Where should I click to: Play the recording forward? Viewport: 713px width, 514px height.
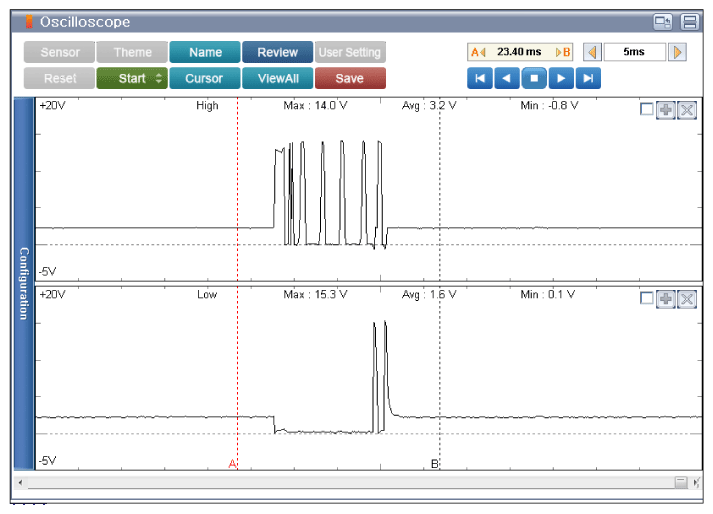[561, 78]
